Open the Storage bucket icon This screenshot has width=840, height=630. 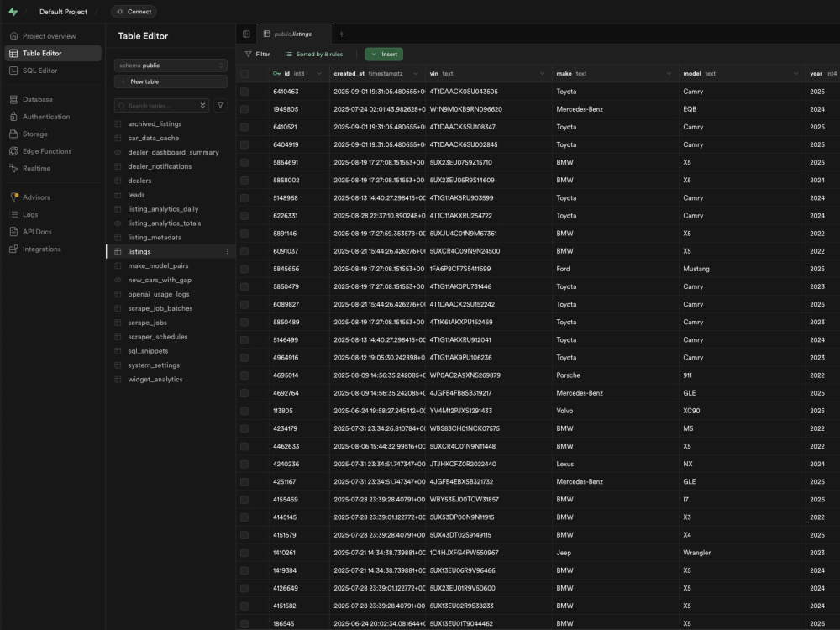(14, 134)
